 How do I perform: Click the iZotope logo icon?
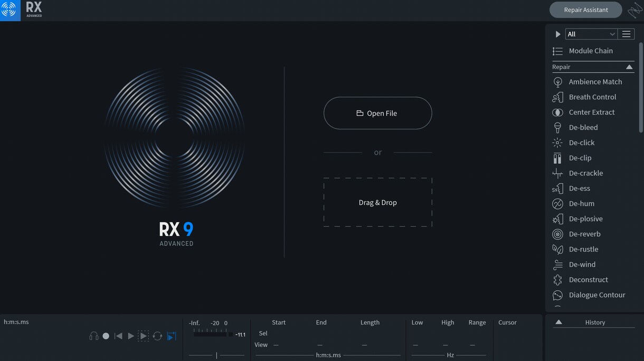click(10, 11)
